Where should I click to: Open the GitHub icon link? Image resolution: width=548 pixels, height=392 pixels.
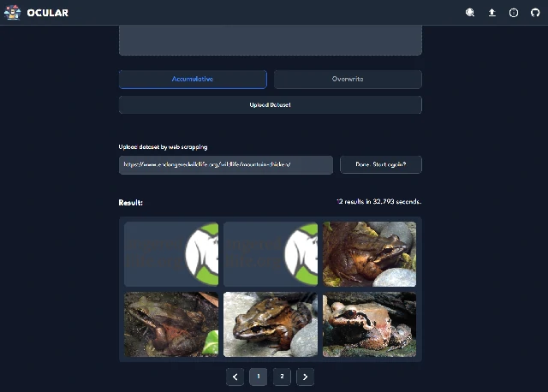(x=535, y=13)
